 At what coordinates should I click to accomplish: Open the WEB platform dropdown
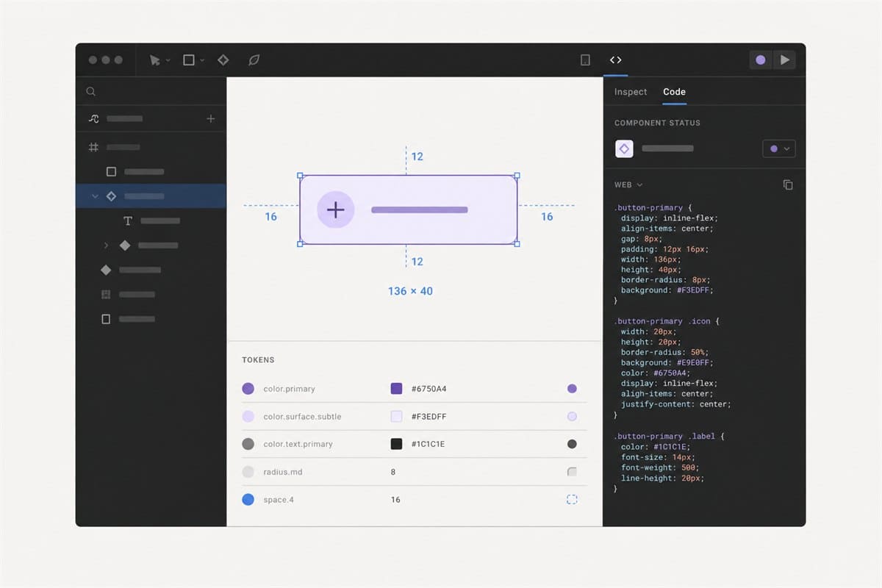coord(628,185)
